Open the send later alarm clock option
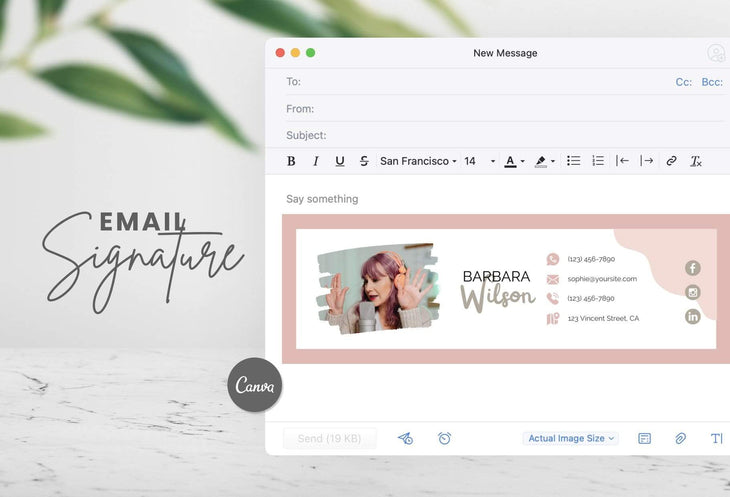The image size is (730, 497). [x=444, y=438]
